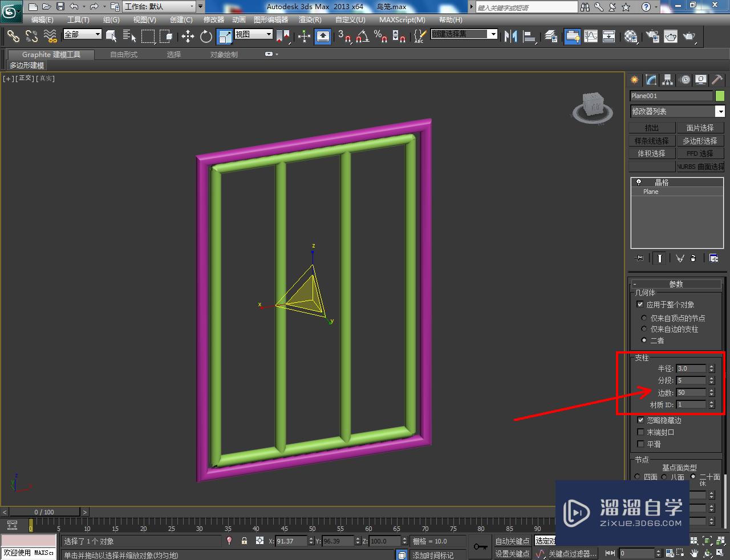Image resolution: width=730 pixels, height=560 pixels.
Task: Click the 自动关键点 button
Action: click(512, 541)
